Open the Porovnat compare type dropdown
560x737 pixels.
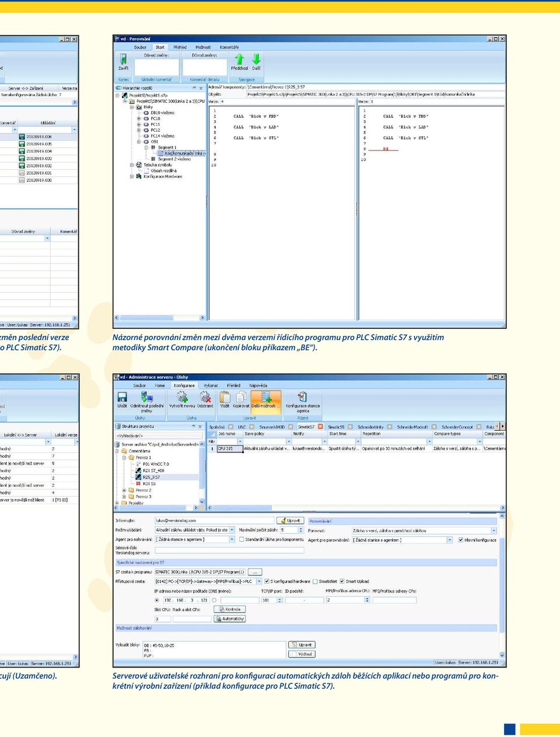pos(494,531)
